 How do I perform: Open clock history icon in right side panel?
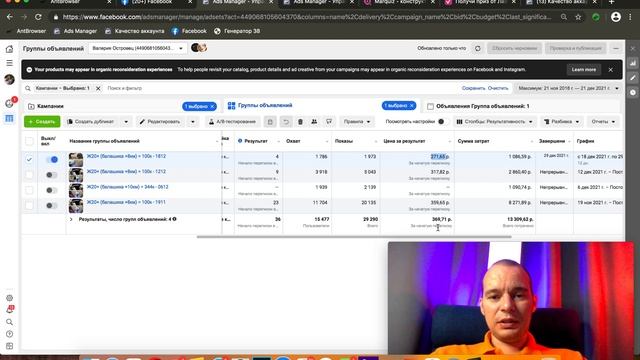point(633,92)
